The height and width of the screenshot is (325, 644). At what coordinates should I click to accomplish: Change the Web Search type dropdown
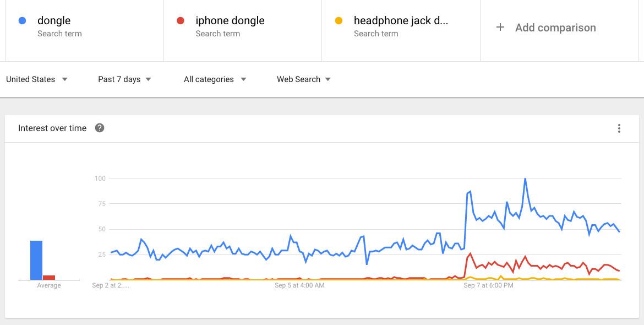[x=304, y=79]
